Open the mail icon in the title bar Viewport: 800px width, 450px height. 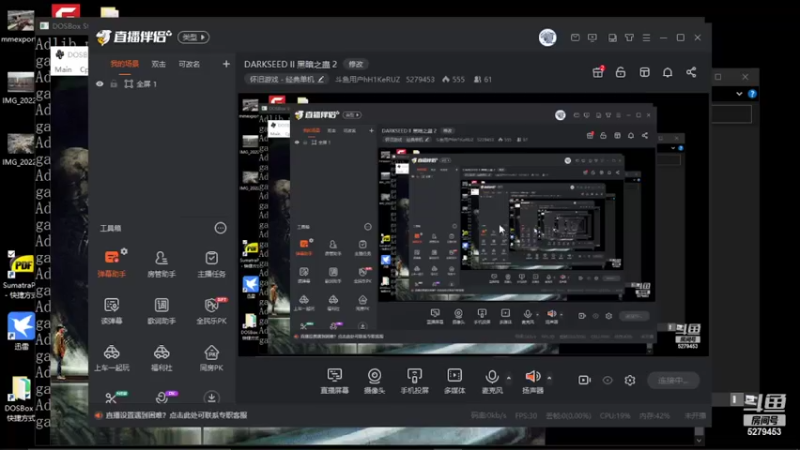(x=575, y=38)
